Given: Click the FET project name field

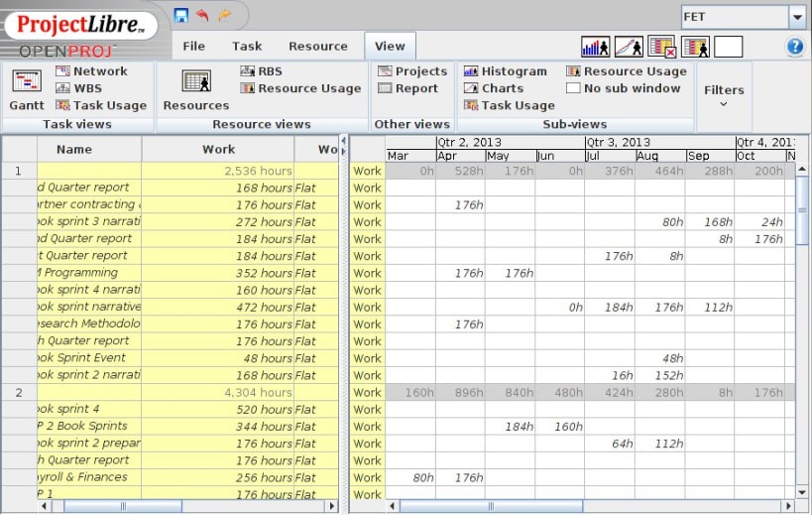Looking at the screenshot, I should click(736, 17).
